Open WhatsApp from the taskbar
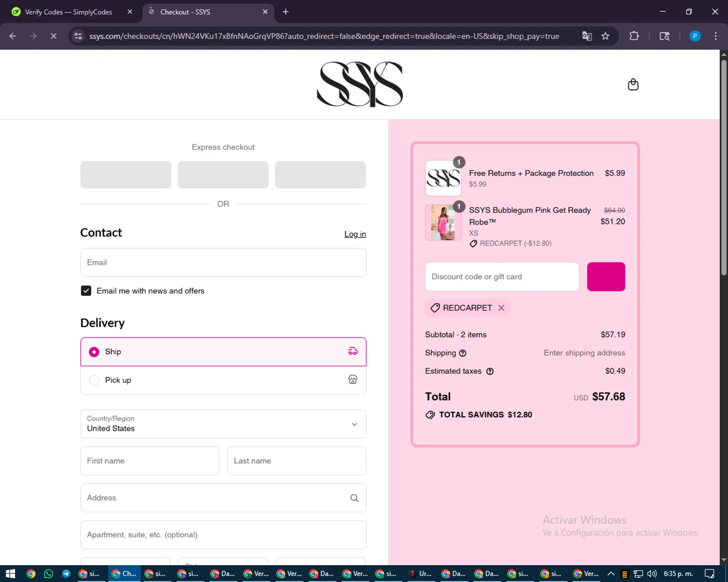 pyautogui.click(x=49, y=574)
